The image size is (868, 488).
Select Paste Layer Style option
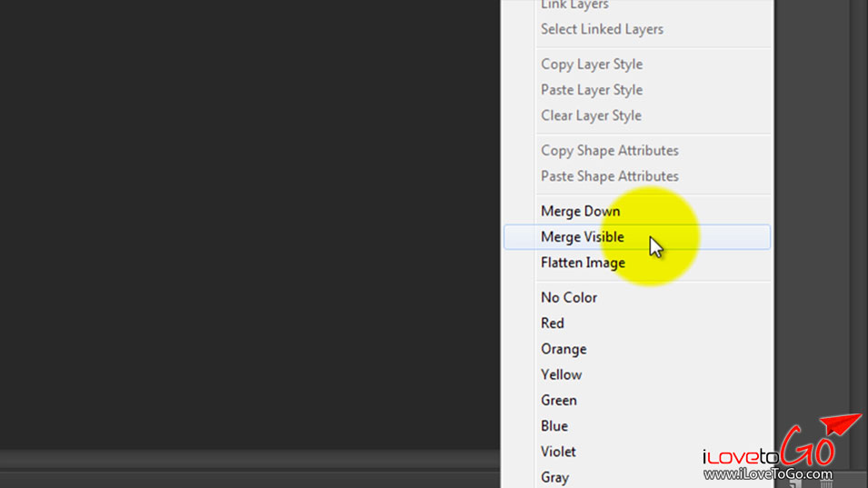click(636, 90)
